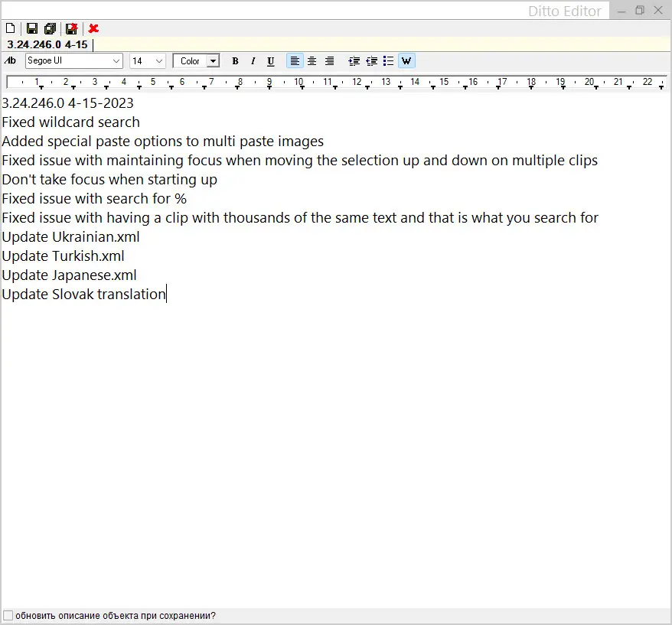The image size is (672, 625).
Task: Click the font format 'Ab' icon
Action: point(10,61)
